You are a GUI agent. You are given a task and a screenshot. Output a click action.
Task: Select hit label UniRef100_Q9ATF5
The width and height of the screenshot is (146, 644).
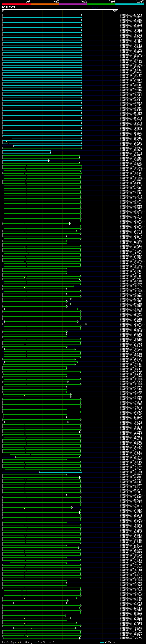click(x=131, y=80)
